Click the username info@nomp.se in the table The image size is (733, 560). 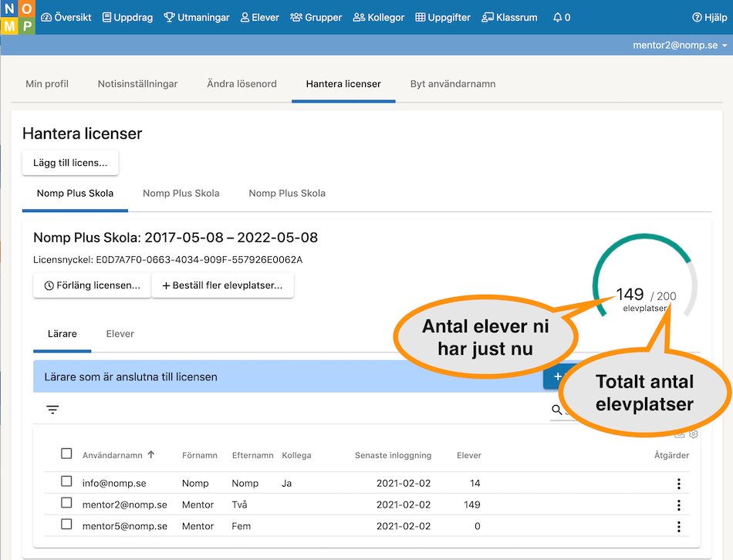pos(114,484)
